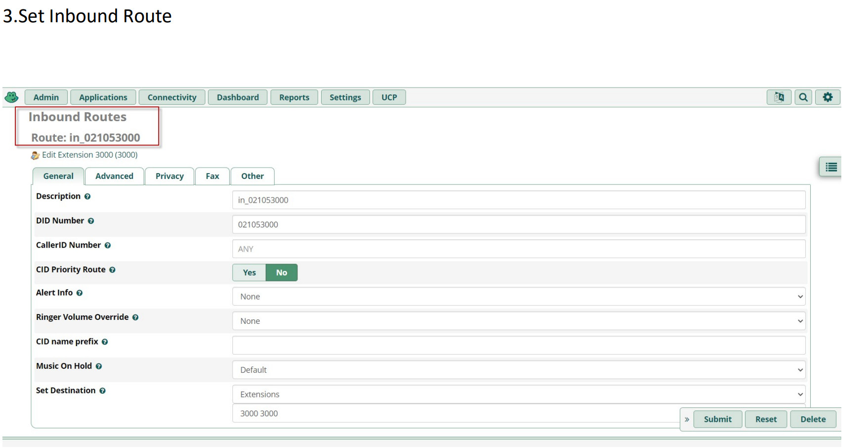The height and width of the screenshot is (448, 868).
Task: Switch to the Other tab
Action: pos(252,176)
